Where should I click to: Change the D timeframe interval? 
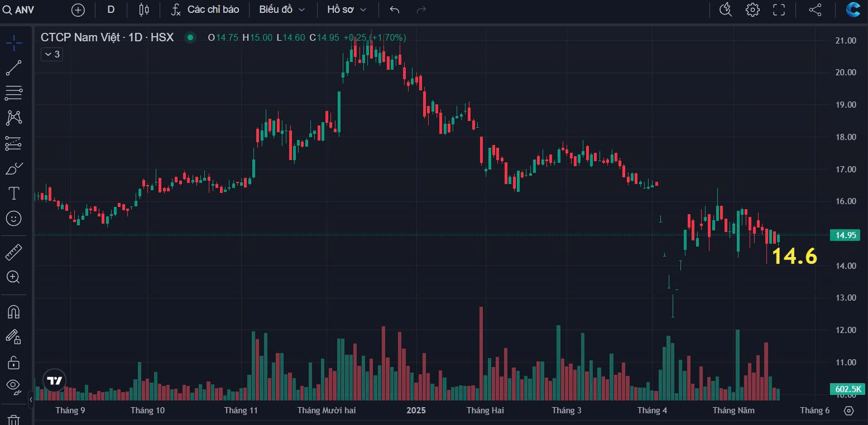[111, 9]
